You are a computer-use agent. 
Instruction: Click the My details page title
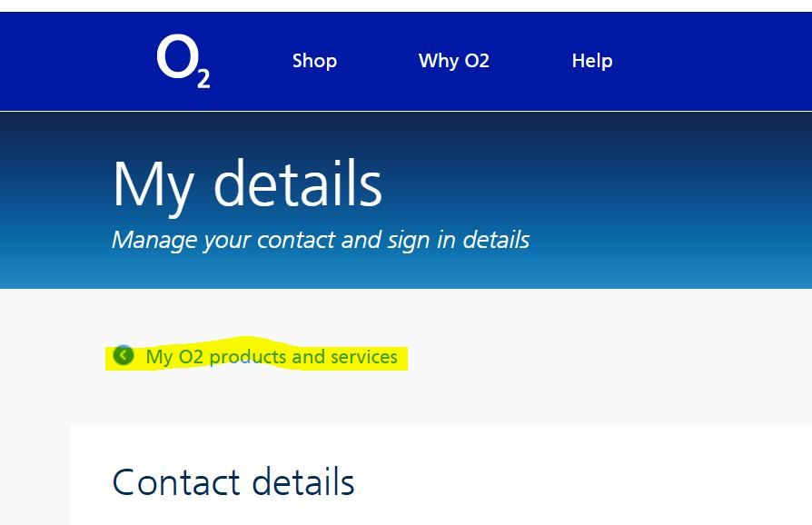click(x=247, y=184)
